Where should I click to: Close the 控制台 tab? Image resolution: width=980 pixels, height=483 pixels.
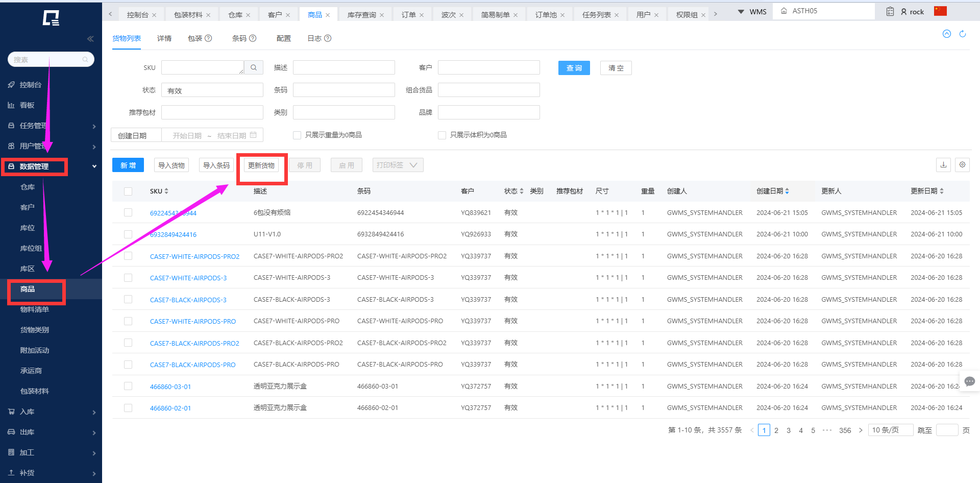154,15
